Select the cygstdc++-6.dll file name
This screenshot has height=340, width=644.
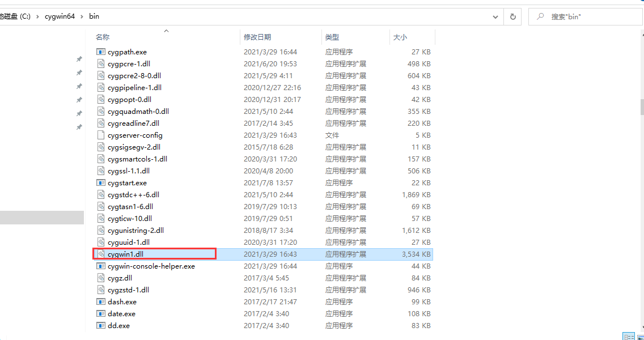pos(133,195)
